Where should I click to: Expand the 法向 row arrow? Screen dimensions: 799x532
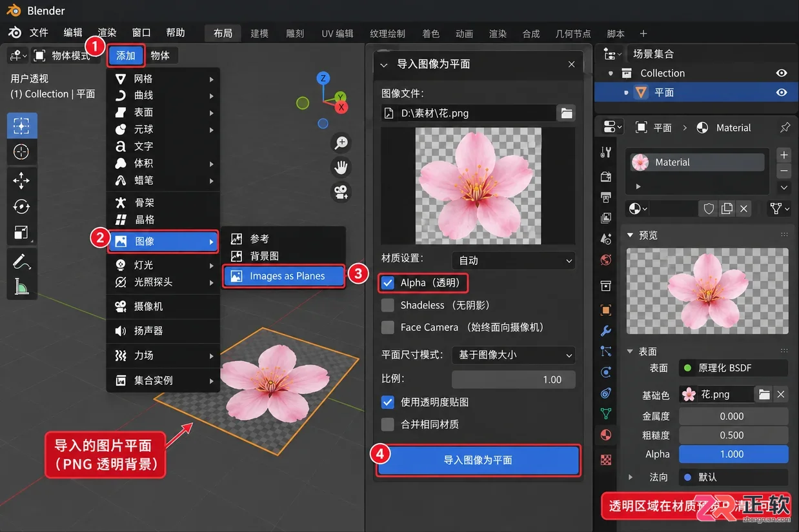click(x=631, y=477)
